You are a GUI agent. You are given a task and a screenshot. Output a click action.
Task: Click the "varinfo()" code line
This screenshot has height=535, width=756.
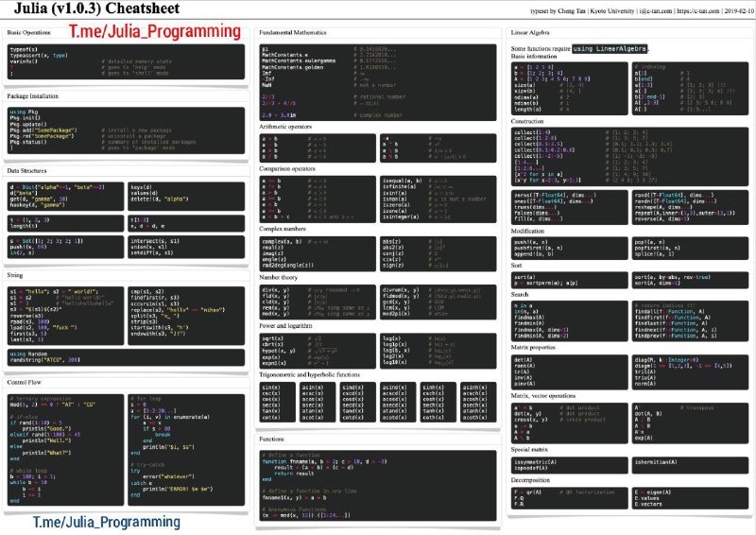(x=23, y=61)
